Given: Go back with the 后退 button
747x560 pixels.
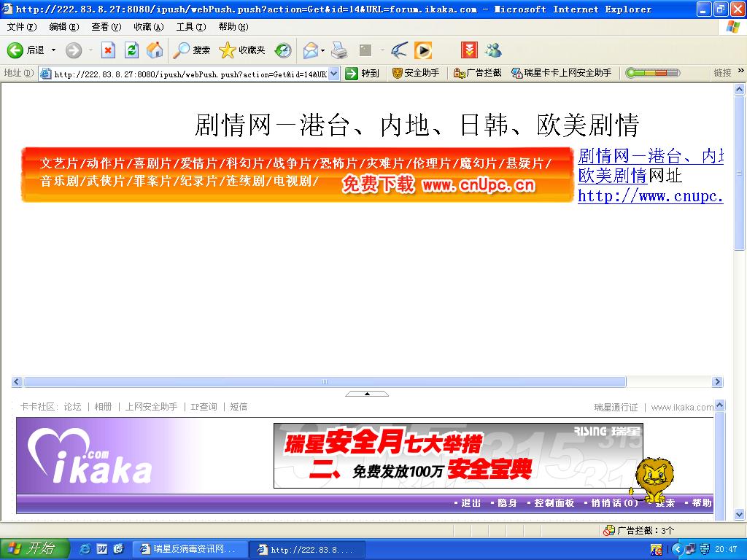Looking at the screenshot, I should point(26,50).
